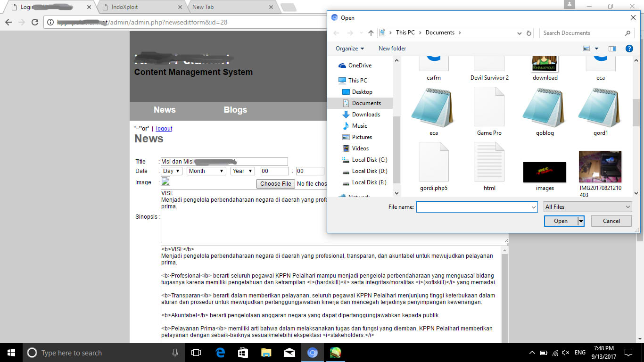The width and height of the screenshot is (644, 362).
Task: Select Local Disk (D:) in navigation pane
Action: pos(370,171)
